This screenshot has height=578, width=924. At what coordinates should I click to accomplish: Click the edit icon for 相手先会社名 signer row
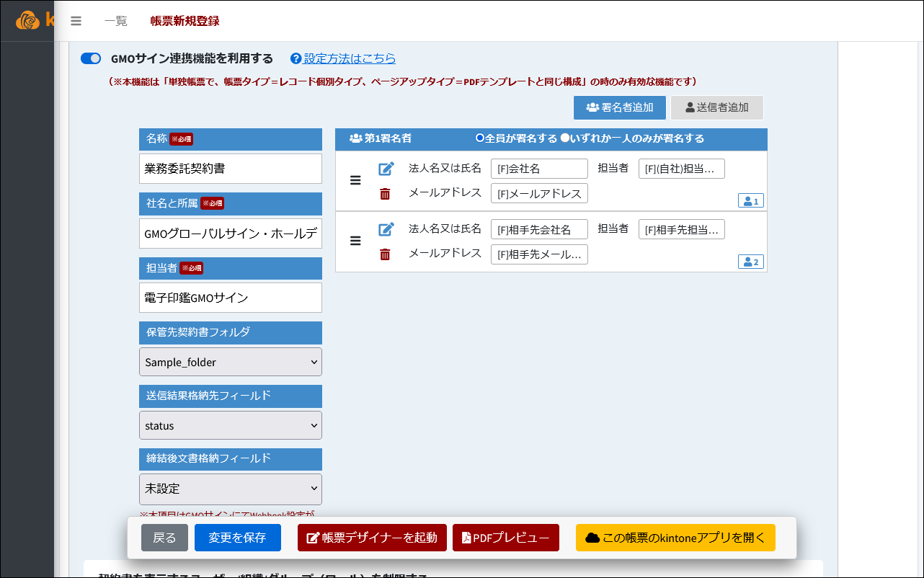tap(386, 229)
